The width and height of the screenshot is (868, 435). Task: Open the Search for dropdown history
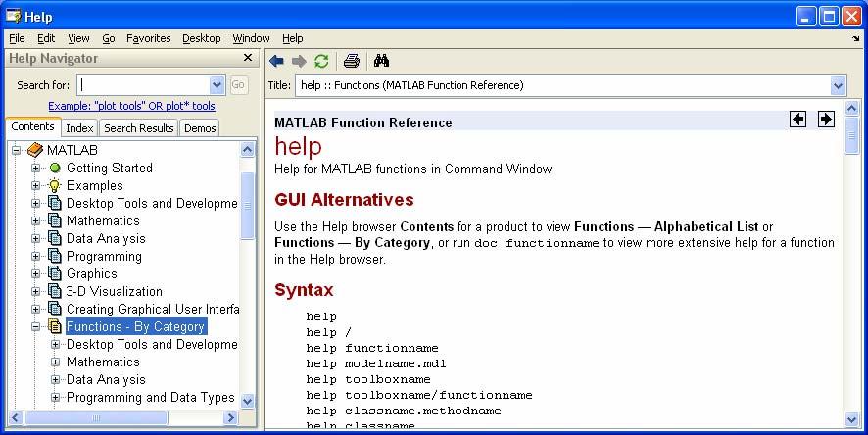tap(217, 85)
